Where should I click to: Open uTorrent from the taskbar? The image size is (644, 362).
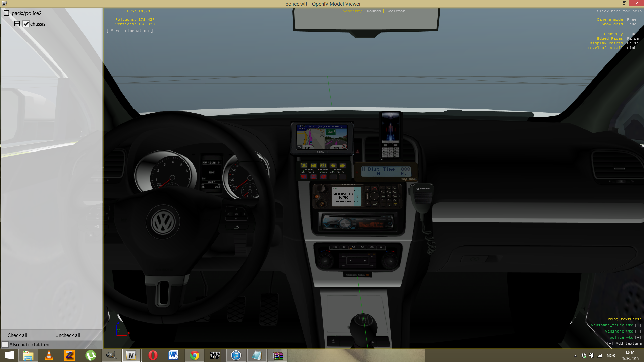tap(90, 355)
